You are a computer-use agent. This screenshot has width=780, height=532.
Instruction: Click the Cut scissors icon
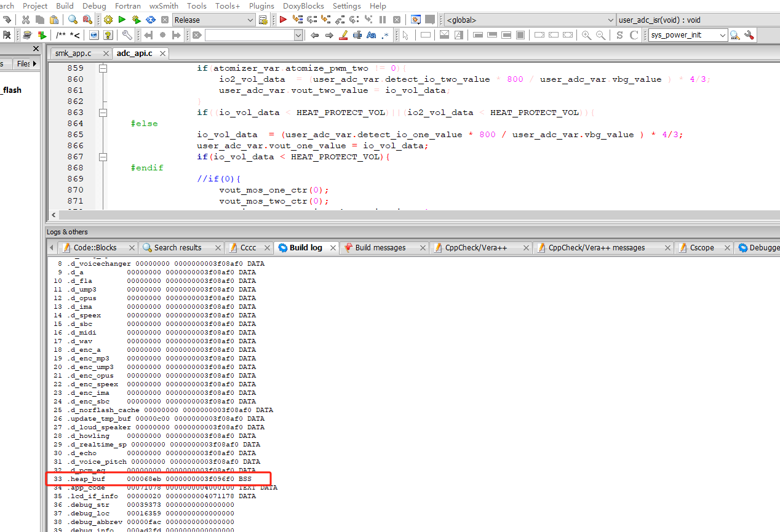[26, 20]
